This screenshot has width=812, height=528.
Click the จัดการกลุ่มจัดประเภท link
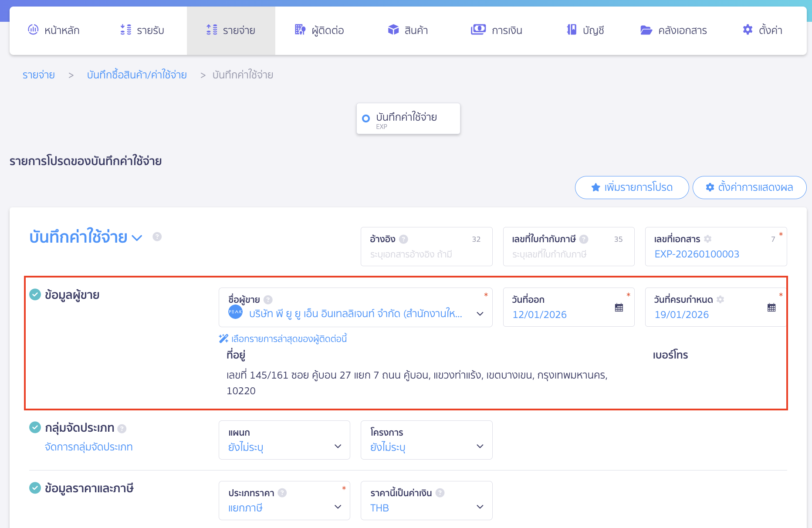click(89, 447)
